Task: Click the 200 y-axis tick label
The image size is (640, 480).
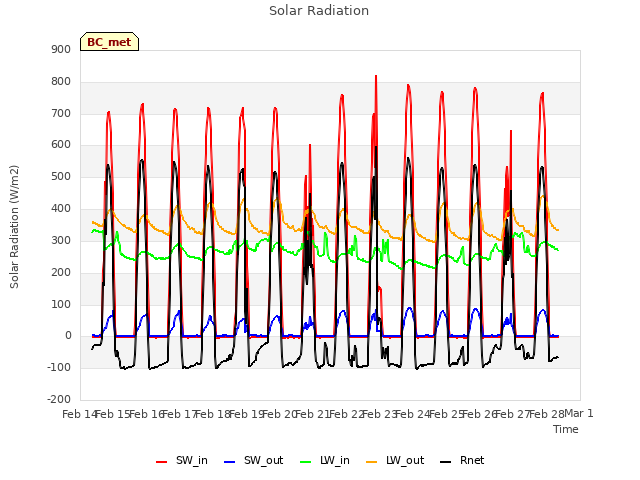Action: coord(61,272)
